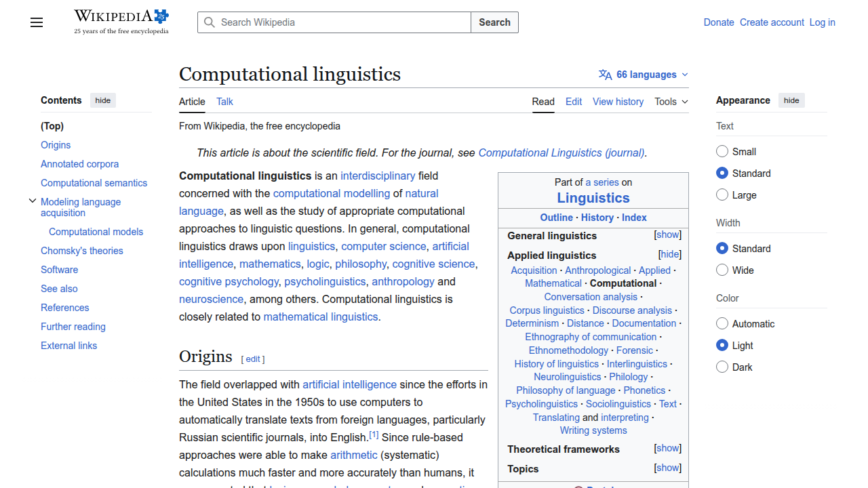Focus the Search Wikipedia input field
This screenshot has width=868, height=488.
[x=334, y=22]
